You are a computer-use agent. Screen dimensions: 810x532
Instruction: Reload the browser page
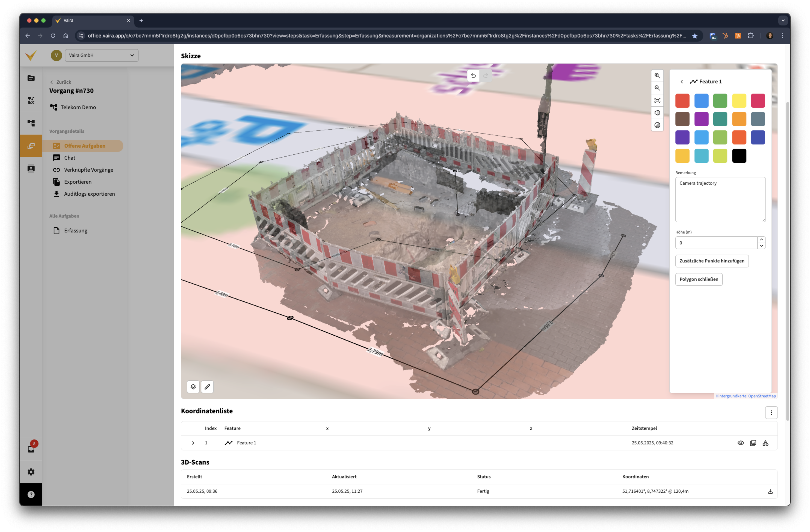53,36
